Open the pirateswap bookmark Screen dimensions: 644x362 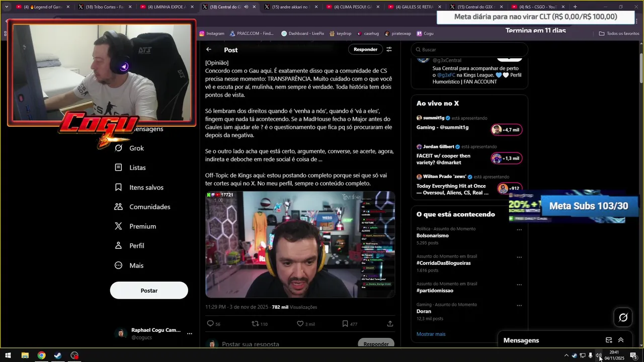tap(398, 34)
